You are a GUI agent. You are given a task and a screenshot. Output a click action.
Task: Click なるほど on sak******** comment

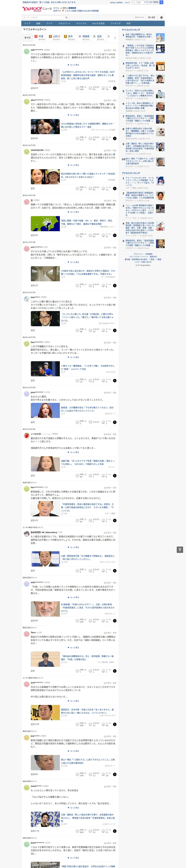coord(94,88)
